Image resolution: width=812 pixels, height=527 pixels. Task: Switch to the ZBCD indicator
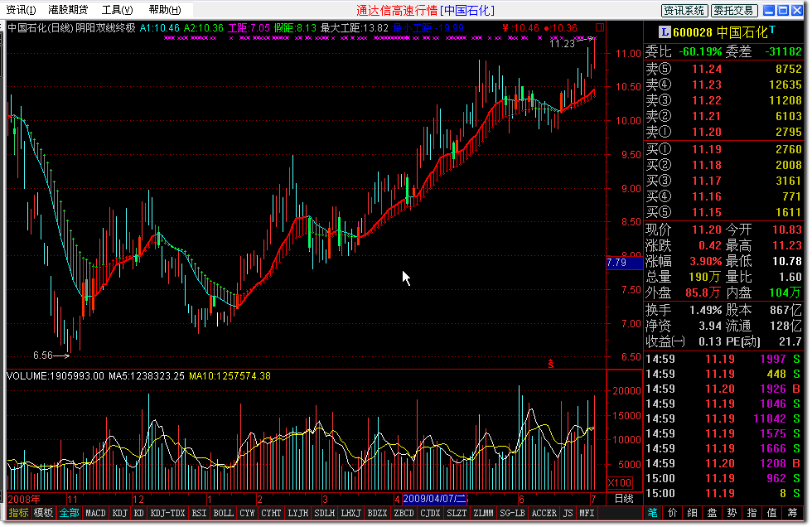[x=404, y=513]
